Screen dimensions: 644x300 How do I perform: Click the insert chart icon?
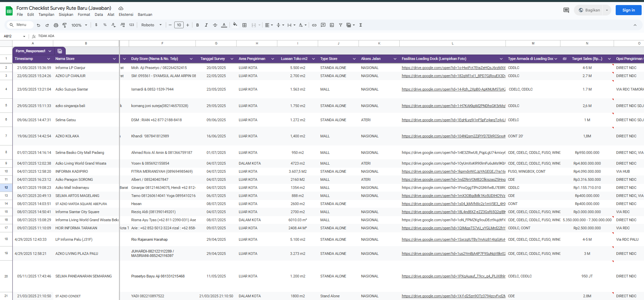tap(332, 25)
